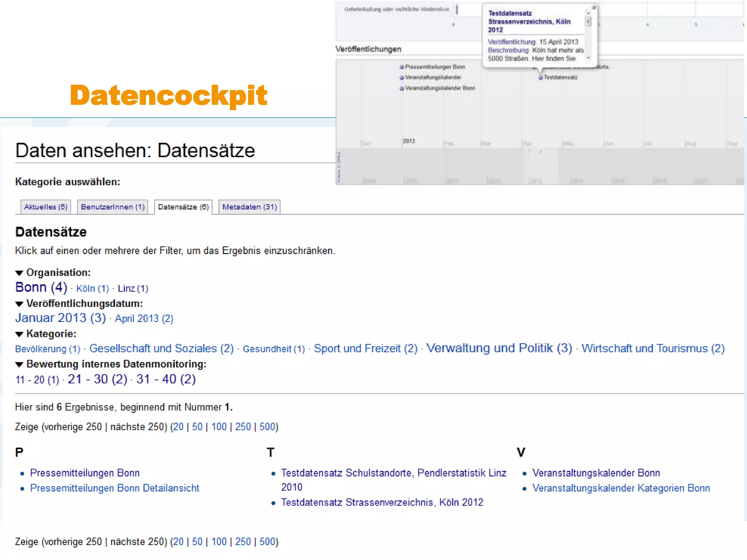Click the Pressemitteilungen Bonn timeline dot
747x560 pixels.
pyautogui.click(x=402, y=67)
